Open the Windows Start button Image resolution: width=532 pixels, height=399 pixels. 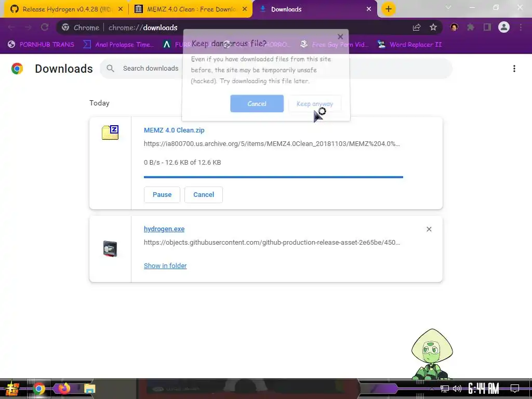(12, 389)
